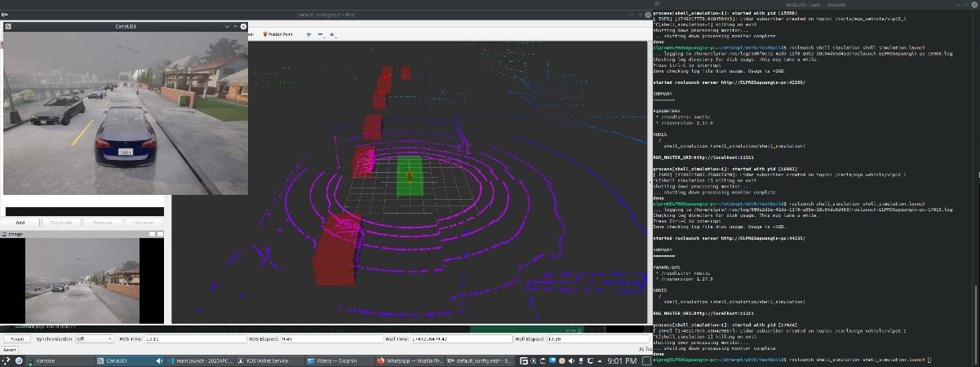Switch to main.launch editor task in taskbar
Screen dimensions: 980x367
[x=199, y=360]
